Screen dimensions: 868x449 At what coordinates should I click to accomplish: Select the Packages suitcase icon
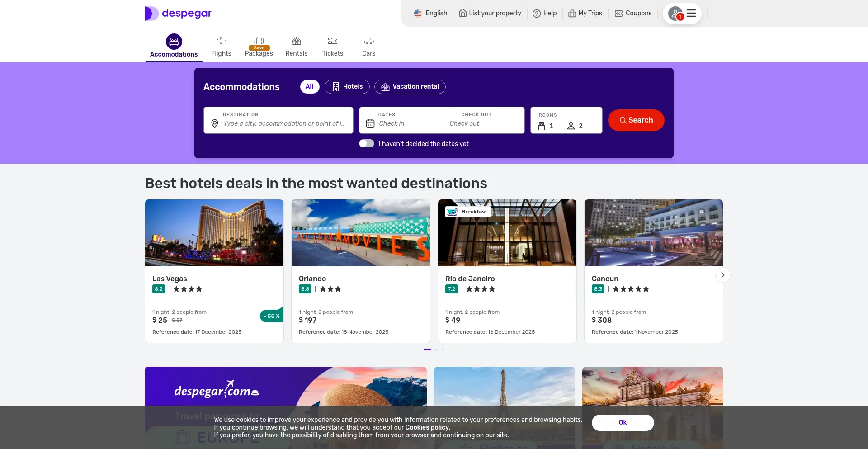click(259, 41)
